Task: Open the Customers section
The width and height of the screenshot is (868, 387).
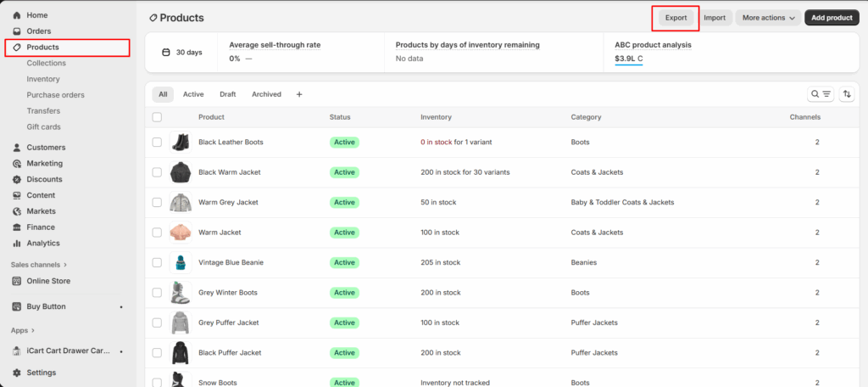Action: point(45,148)
